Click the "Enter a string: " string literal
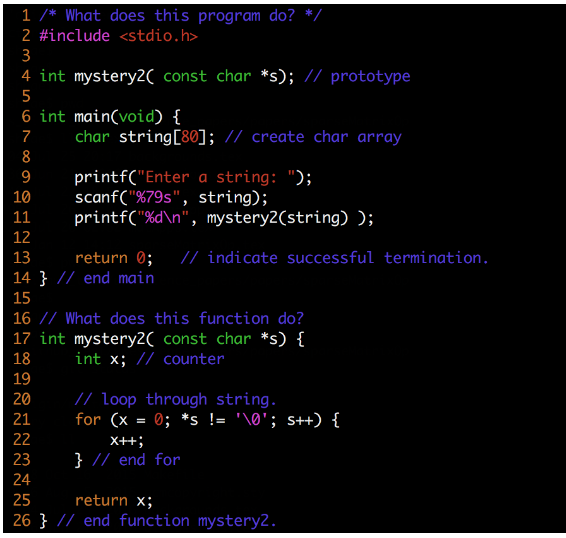Viewport: 566px width, 538px height. pyautogui.click(x=216, y=177)
